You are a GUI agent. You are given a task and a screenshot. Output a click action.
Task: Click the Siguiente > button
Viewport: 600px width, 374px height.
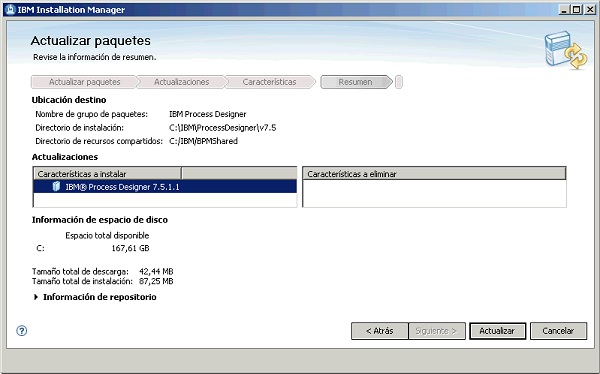tap(437, 331)
